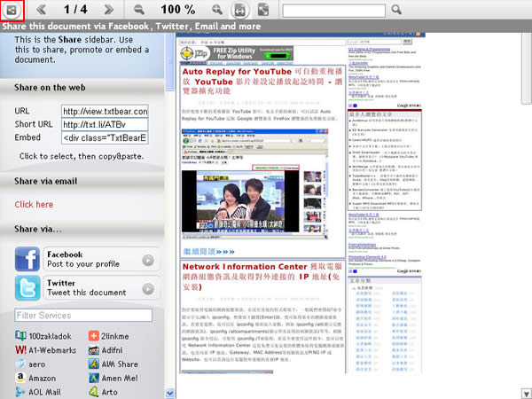532x399 pixels.
Task: Select the URL text field
Action: [105, 112]
